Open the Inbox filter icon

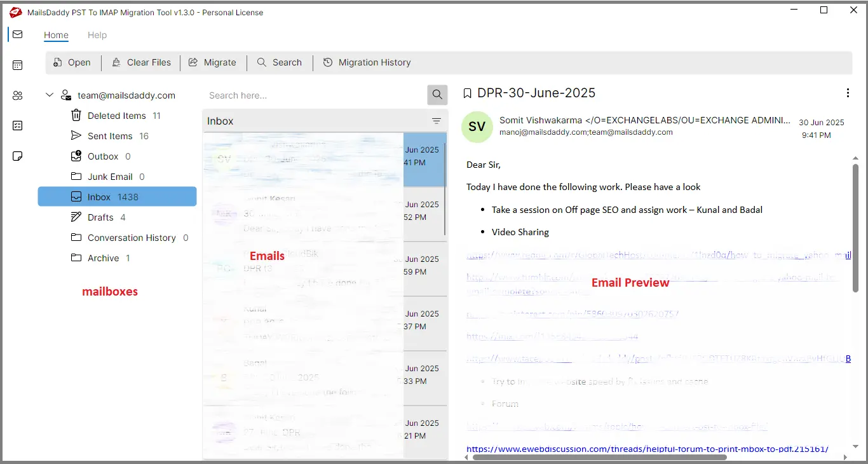437,121
